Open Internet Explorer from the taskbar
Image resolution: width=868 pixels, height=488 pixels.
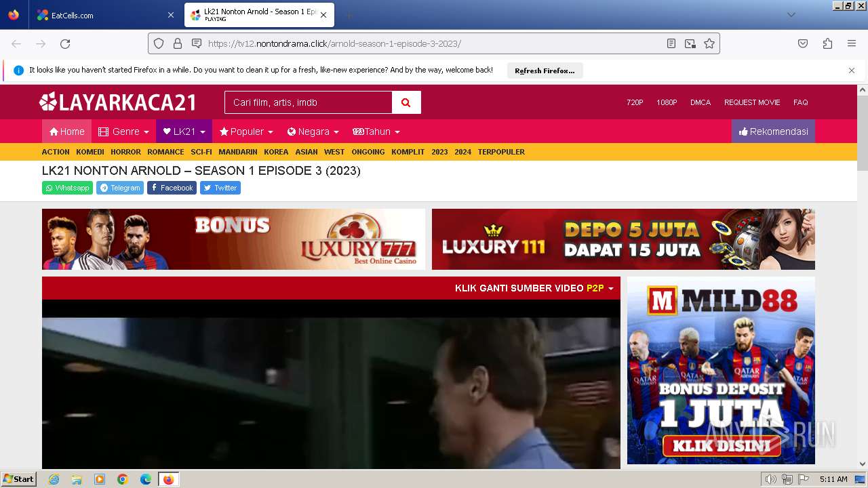[54, 479]
